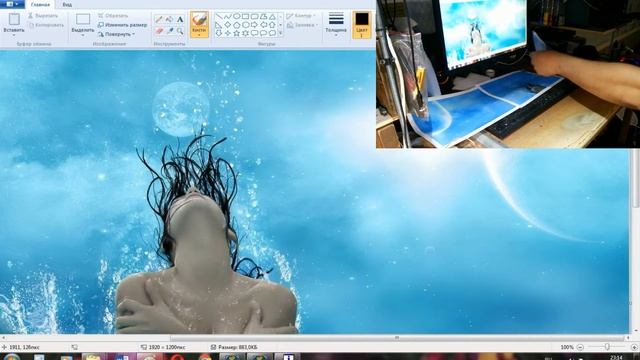Click the Кисти brush icon
This screenshot has width=640, height=360.
[x=199, y=19]
